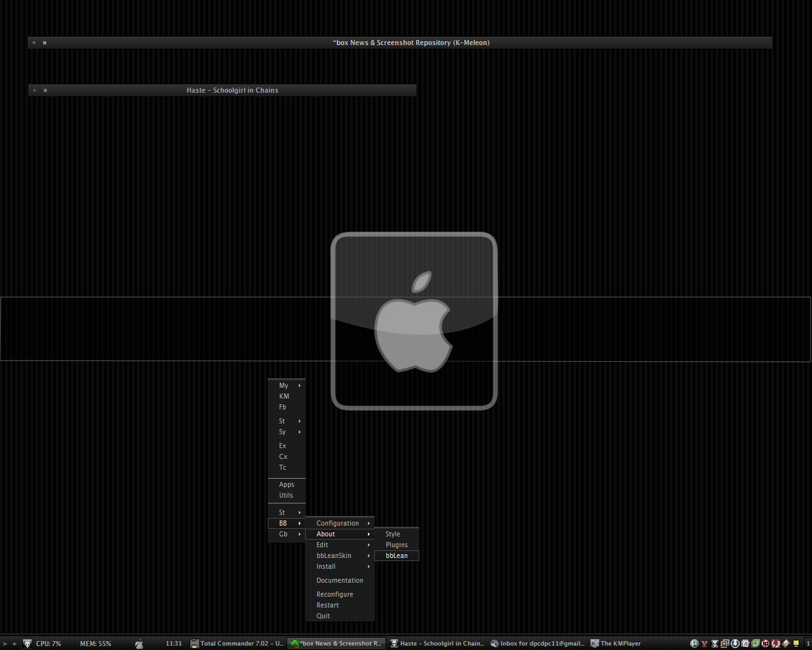Click the red sync arrows tray icon

tap(776, 643)
